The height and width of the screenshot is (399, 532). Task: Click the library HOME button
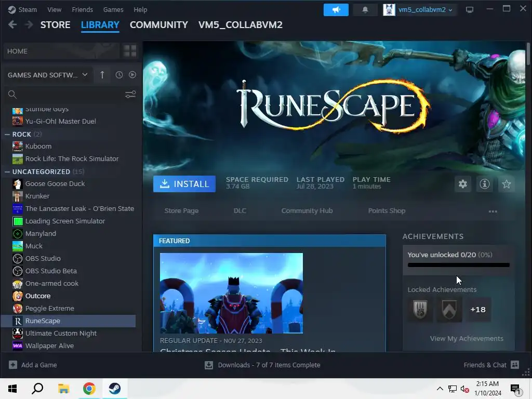(x=62, y=51)
